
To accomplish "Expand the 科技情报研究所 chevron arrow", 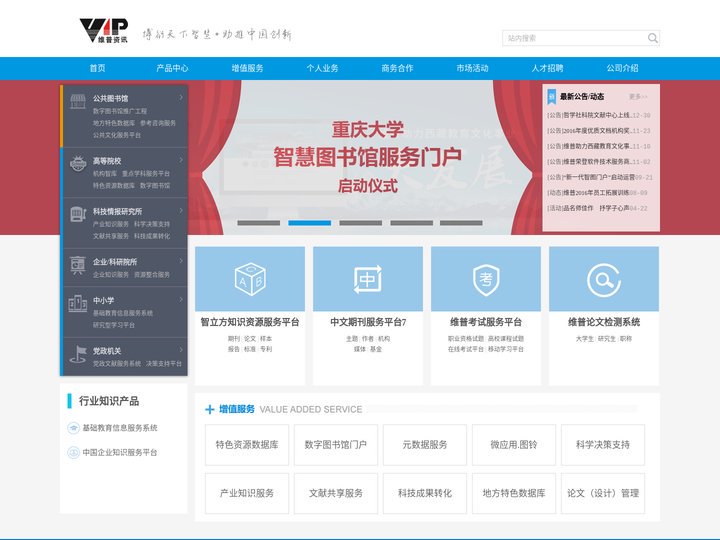I will click(181, 211).
